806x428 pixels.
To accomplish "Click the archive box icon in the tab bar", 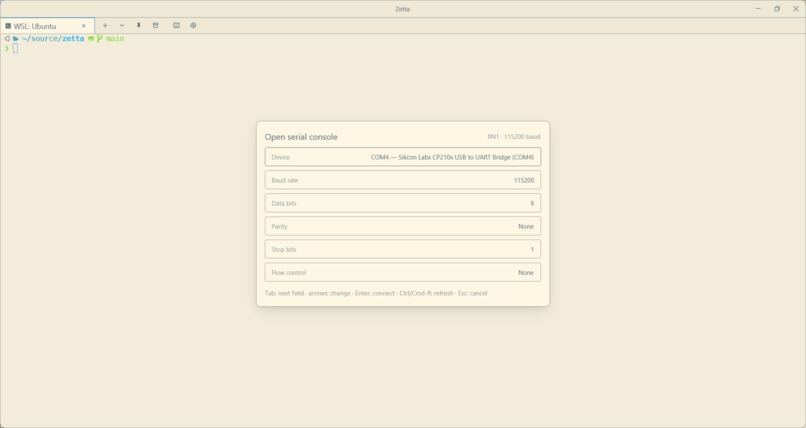I will (x=155, y=25).
